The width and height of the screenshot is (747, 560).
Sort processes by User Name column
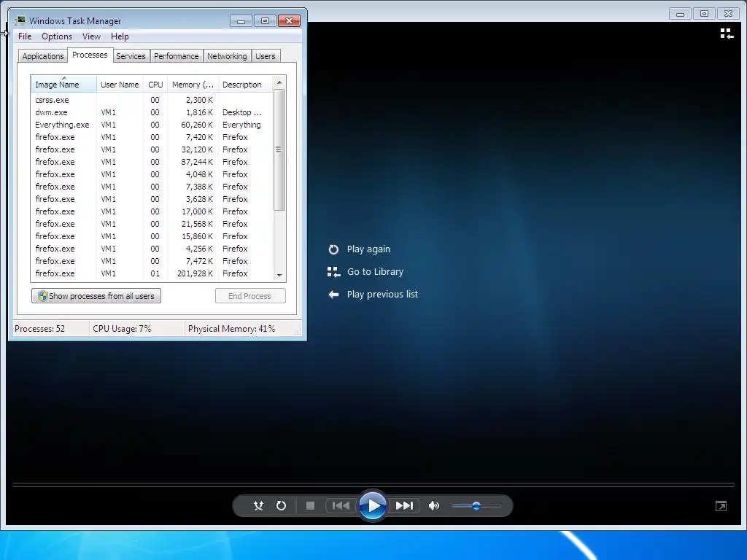click(120, 85)
